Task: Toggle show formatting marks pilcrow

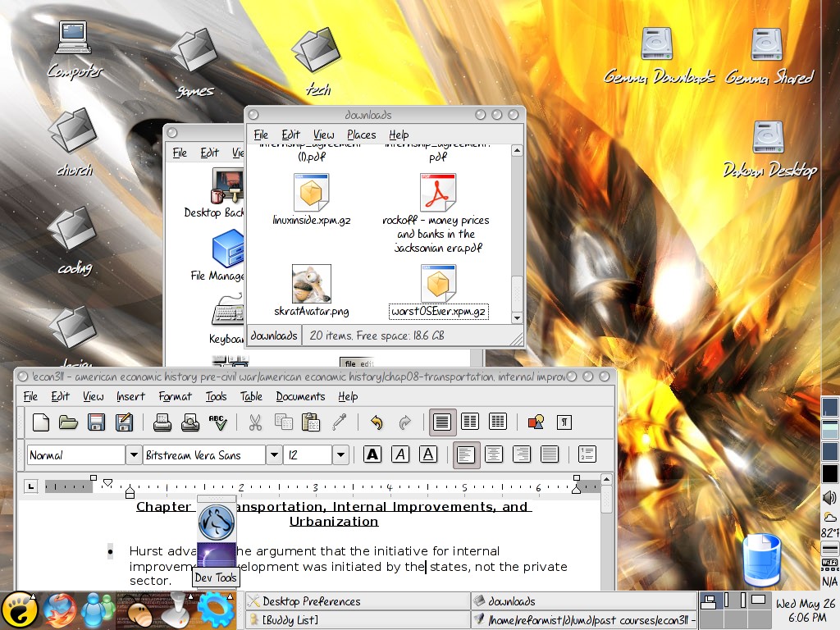Action: (x=564, y=422)
